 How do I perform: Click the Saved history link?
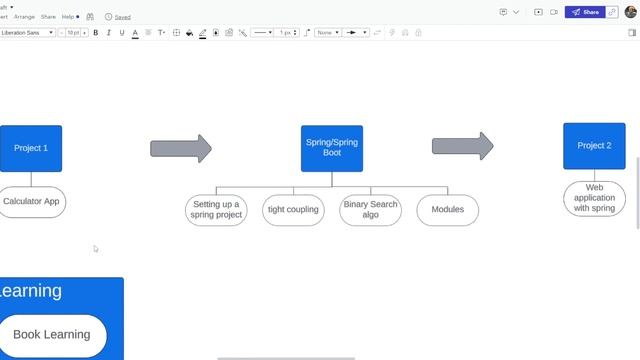122,17
